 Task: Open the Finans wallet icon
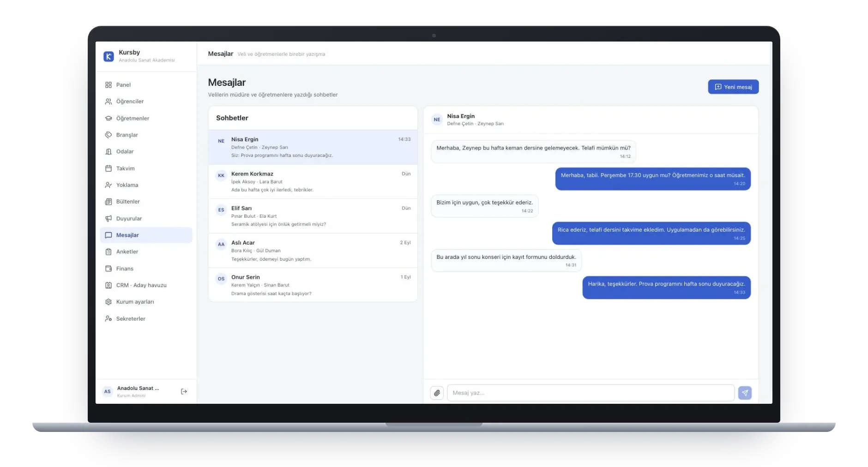pos(108,269)
